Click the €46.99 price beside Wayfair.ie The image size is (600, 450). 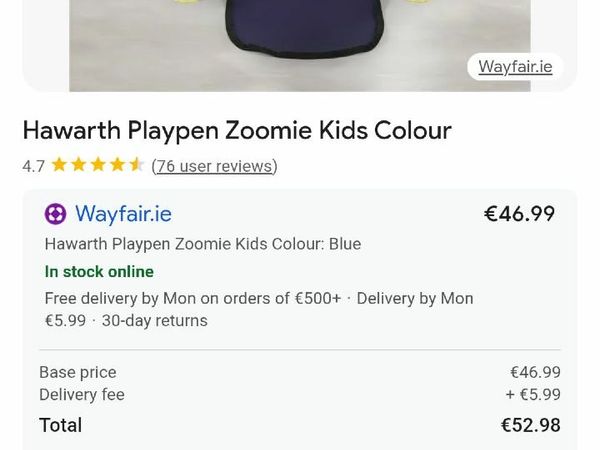(519, 214)
